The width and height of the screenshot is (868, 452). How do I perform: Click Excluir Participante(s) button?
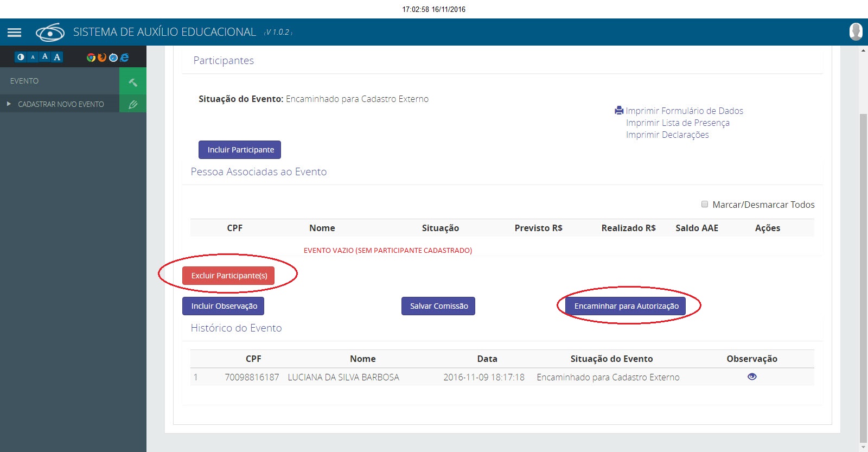(228, 276)
